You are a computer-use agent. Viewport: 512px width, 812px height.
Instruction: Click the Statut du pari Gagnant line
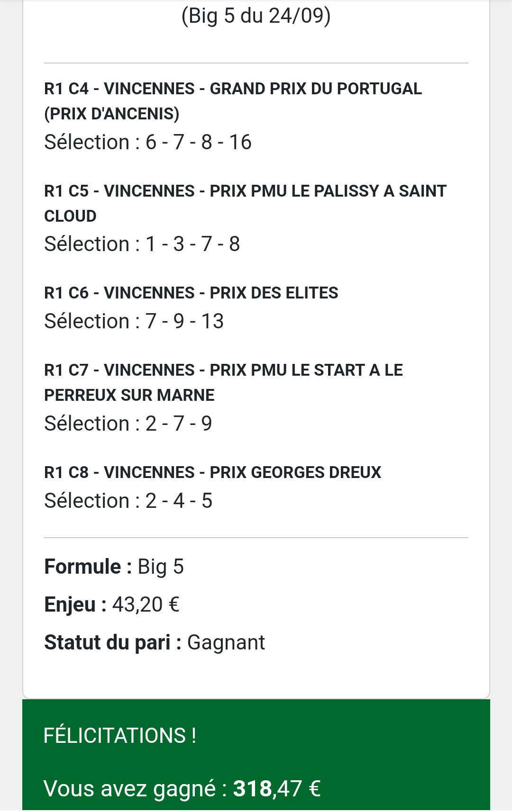click(x=155, y=642)
